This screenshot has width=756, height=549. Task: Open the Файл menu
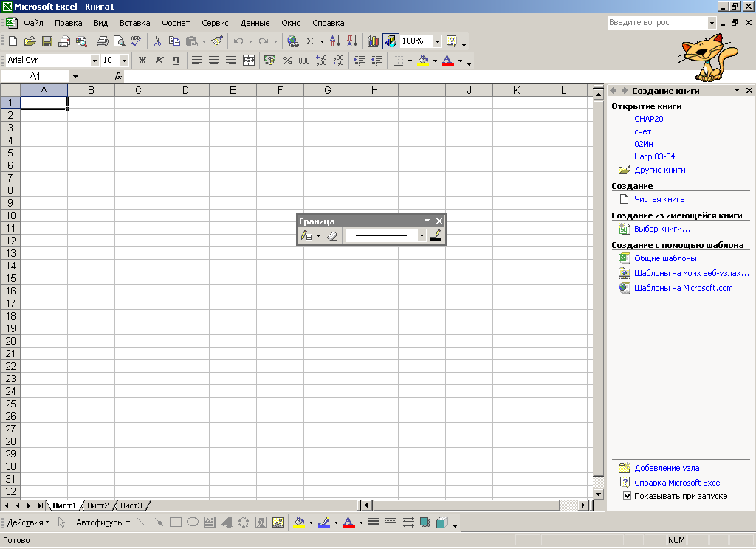tap(33, 23)
